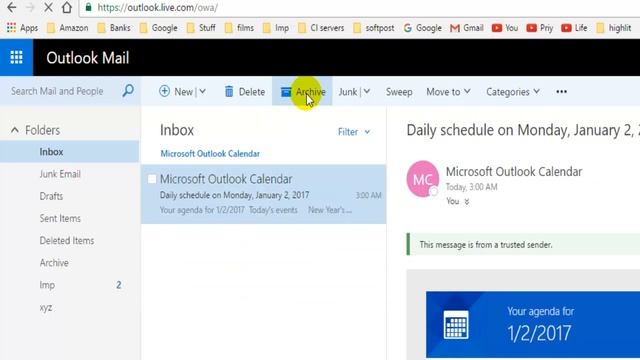Click the secure padlock icon in address bar
The image size is (640, 360).
click(x=88, y=7)
